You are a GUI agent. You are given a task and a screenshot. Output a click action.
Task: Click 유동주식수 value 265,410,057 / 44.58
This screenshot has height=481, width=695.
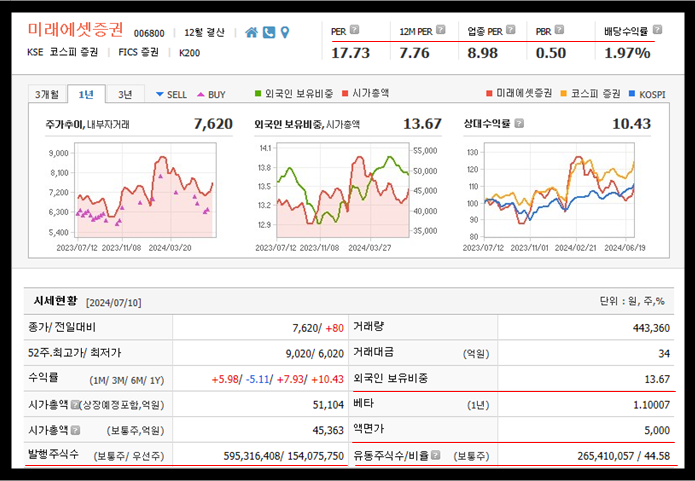(x=624, y=456)
